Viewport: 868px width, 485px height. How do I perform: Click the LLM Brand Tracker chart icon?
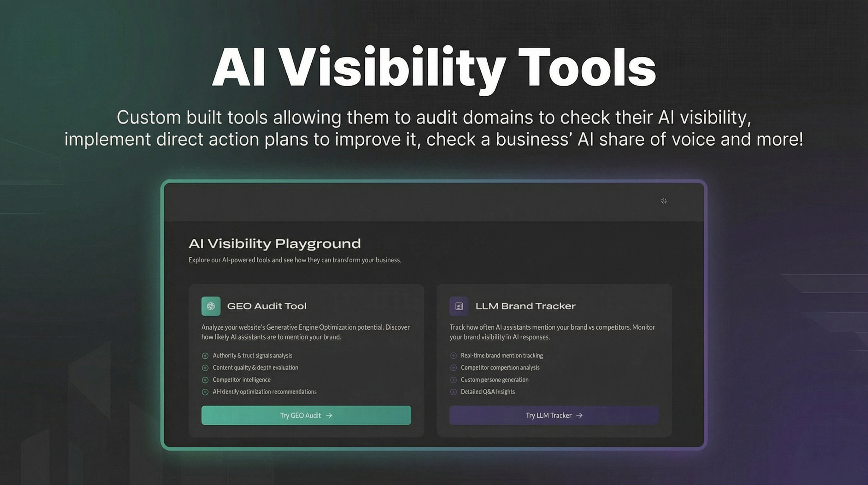click(x=459, y=306)
